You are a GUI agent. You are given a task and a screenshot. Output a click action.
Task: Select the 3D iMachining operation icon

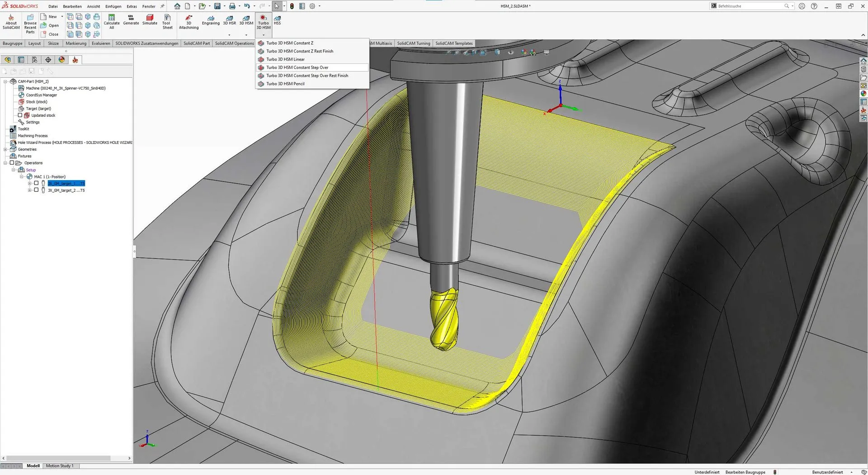click(189, 21)
